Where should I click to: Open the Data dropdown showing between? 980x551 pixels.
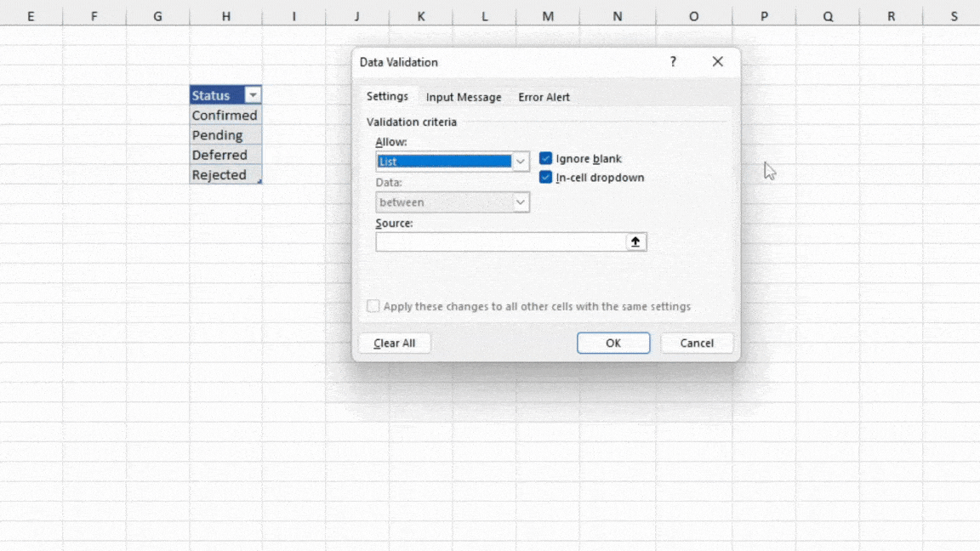[452, 202]
